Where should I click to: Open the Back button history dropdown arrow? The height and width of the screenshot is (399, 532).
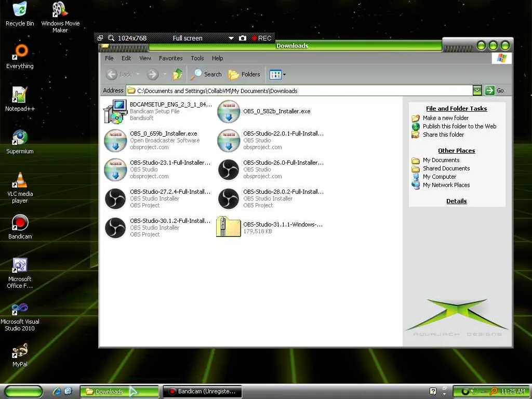138,74
